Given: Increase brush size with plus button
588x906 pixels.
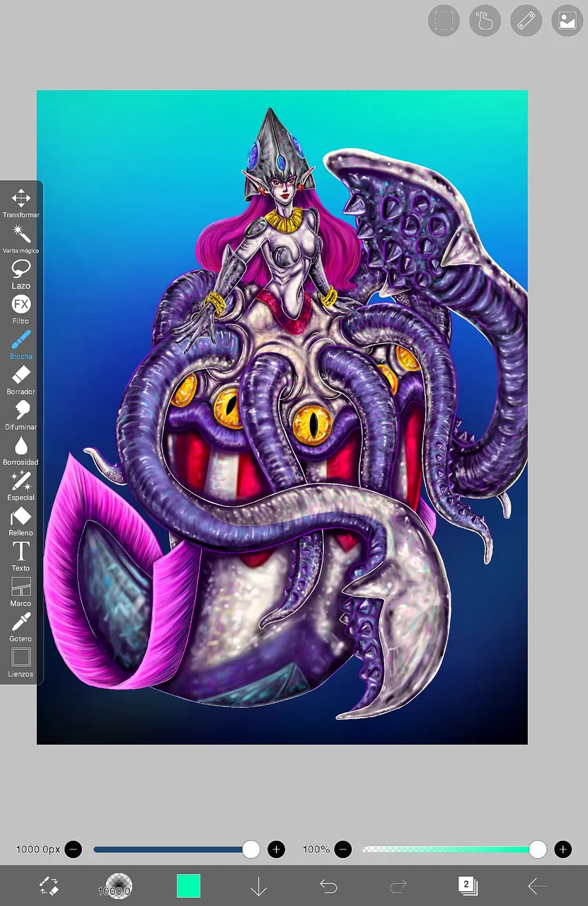Looking at the screenshot, I should (x=277, y=849).
